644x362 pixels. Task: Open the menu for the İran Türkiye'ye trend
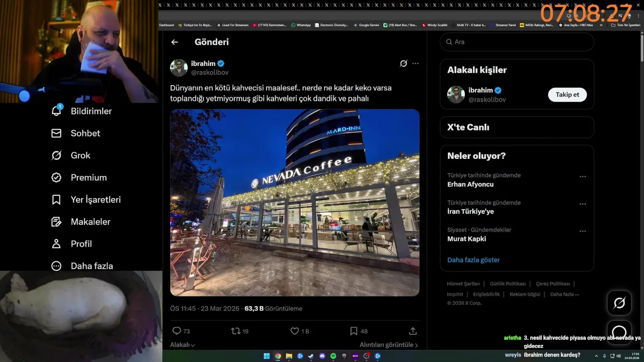point(583,204)
